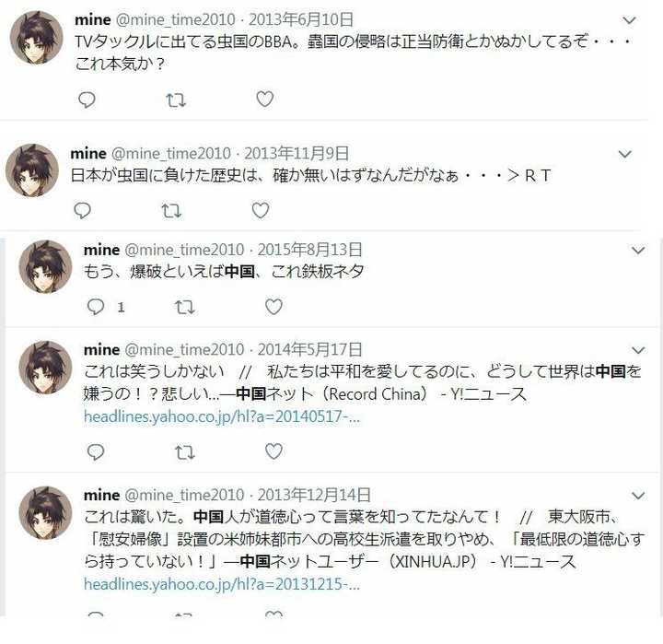The width and height of the screenshot is (663, 644).
Task: Reply to the 2015年8月13日 tweet
Action: pos(96,307)
